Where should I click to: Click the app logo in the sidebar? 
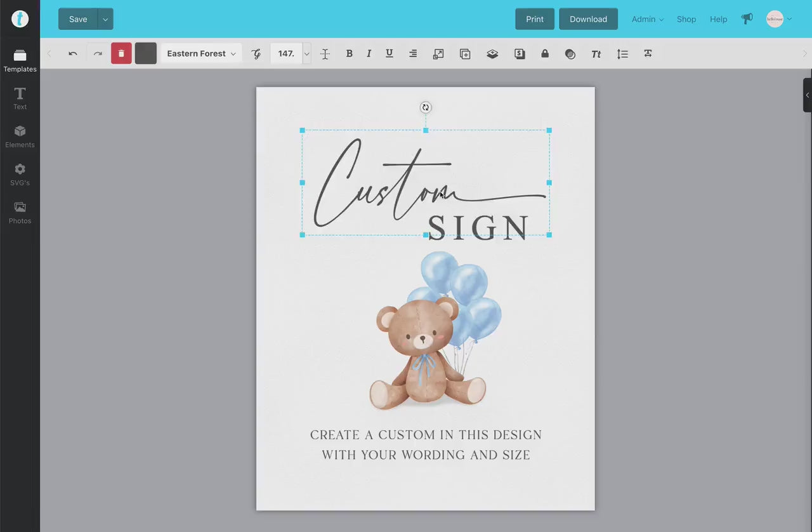click(20, 19)
